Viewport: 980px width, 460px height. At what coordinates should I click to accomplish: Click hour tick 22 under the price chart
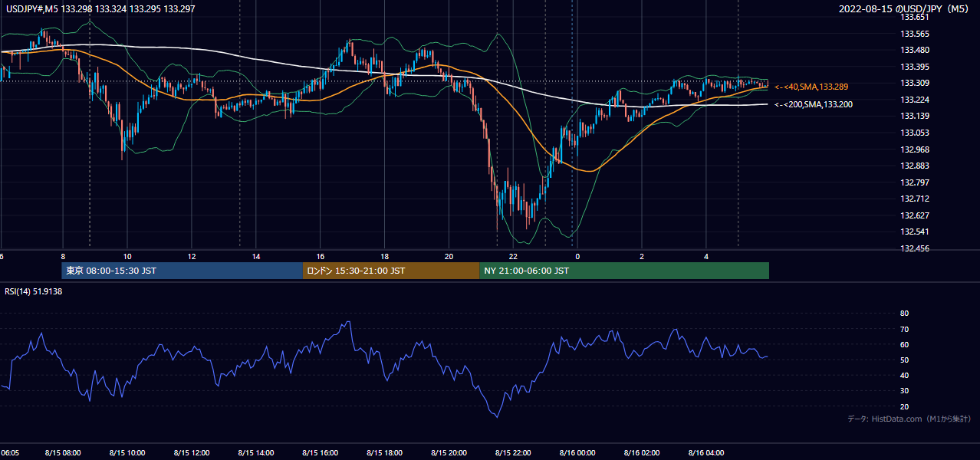pos(514,257)
